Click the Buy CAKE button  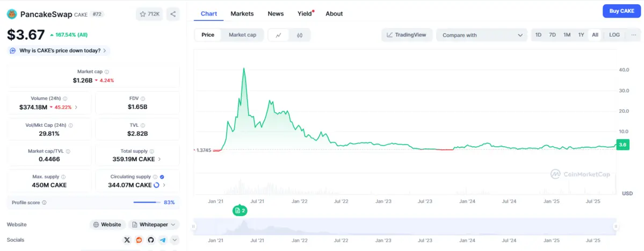pyautogui.click(x=621, y=11)
